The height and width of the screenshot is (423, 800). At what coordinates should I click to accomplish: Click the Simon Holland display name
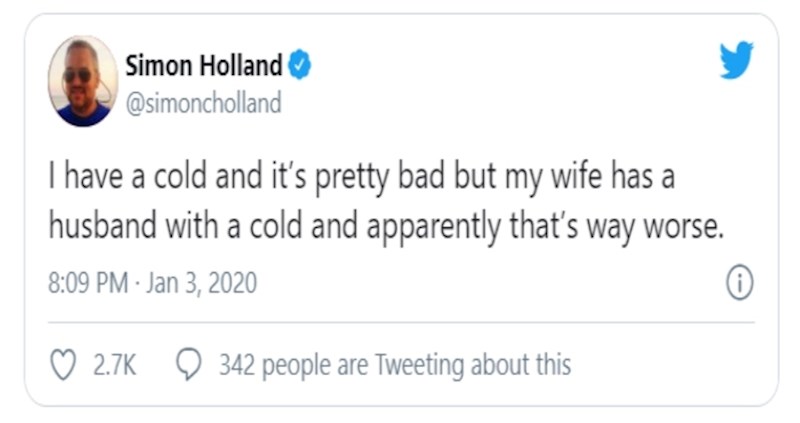pos(203,67)
